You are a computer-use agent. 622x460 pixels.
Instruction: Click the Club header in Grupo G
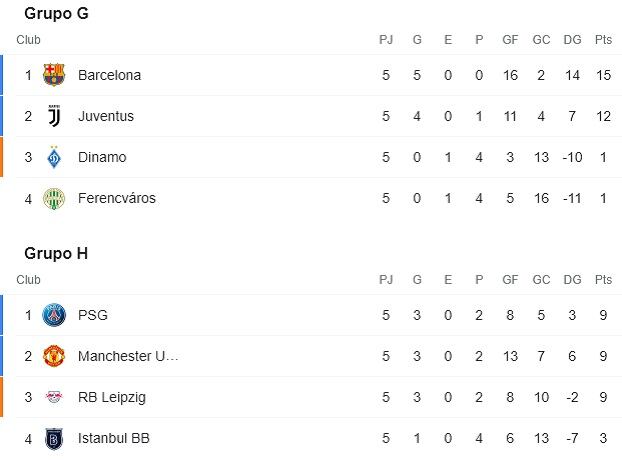[x=28, y=40]
